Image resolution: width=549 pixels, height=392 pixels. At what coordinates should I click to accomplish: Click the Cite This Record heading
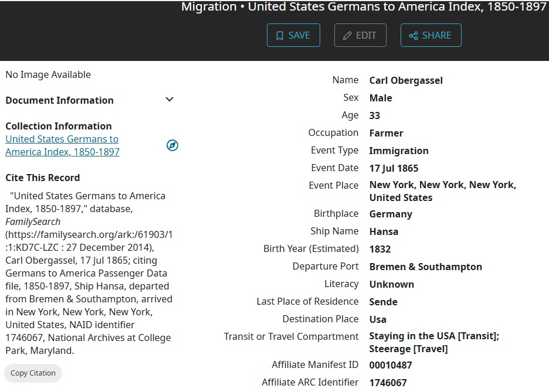[x=43, y=178]
